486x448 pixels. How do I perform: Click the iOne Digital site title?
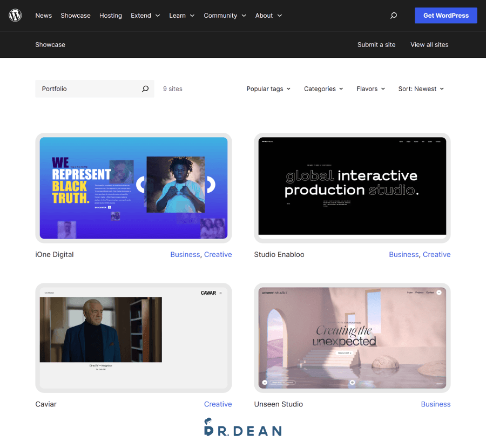[x=55, y=254]
